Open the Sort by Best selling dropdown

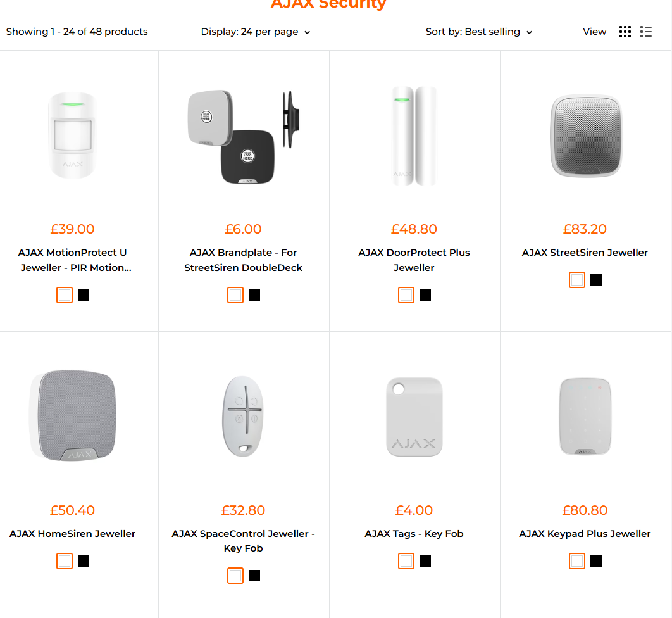click(479, 32)
